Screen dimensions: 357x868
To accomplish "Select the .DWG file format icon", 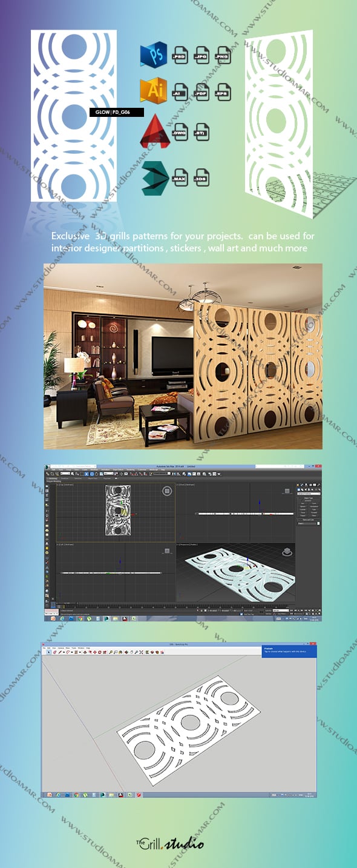I will pyautogui.click(x=179, y=132).
